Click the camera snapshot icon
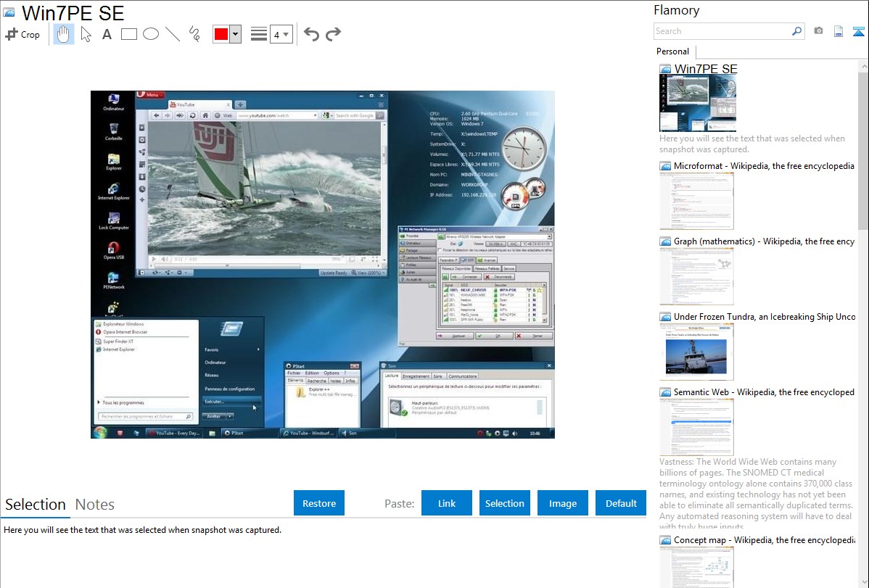Screen dimensions: 869x588 coord(818,31)
